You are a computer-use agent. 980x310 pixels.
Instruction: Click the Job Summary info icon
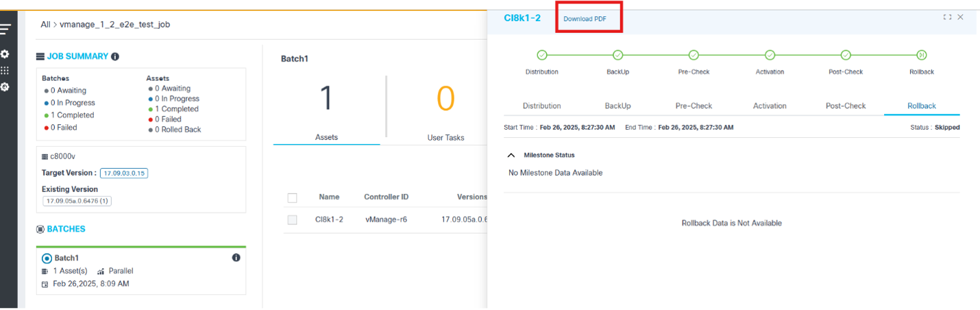(x=115, y=57)
